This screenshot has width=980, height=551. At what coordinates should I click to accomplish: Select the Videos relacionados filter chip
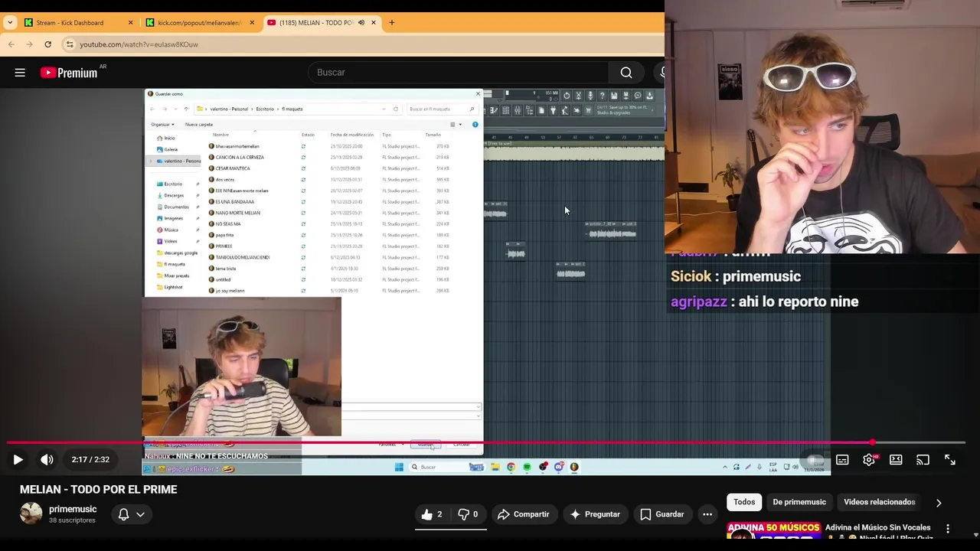(880, 502)
